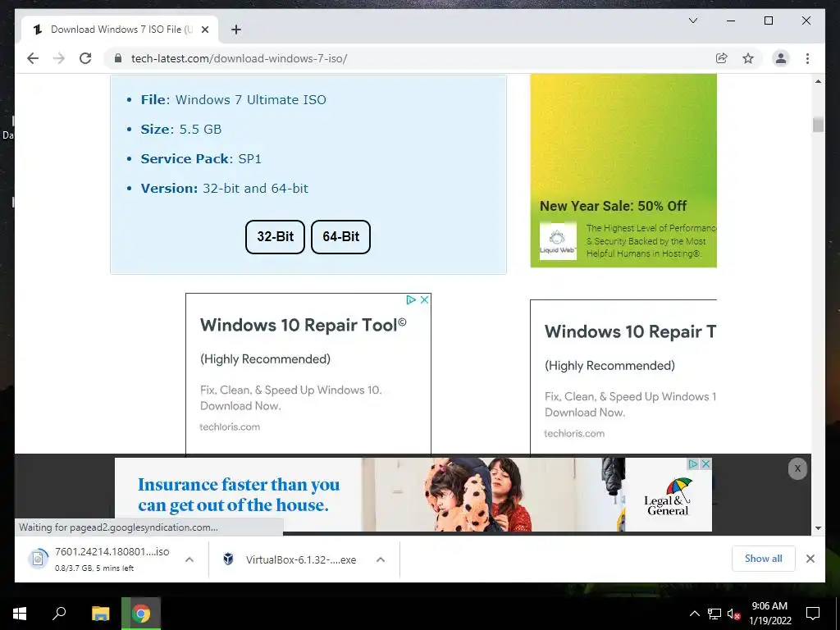Click the address bar URL
Image resolution: width=840 pixels, height=630 pixels.
point(239,58)
